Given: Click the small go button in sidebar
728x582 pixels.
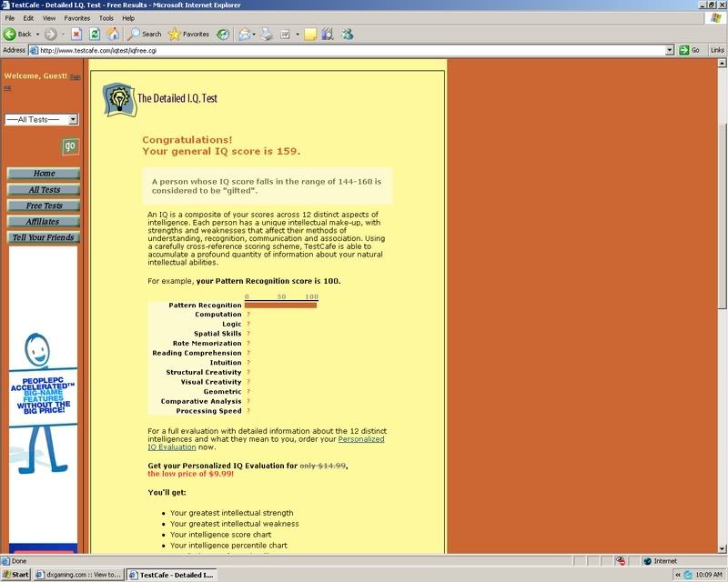Looking at the screenshot, I should pyautogui.click(x=70, y=146).
